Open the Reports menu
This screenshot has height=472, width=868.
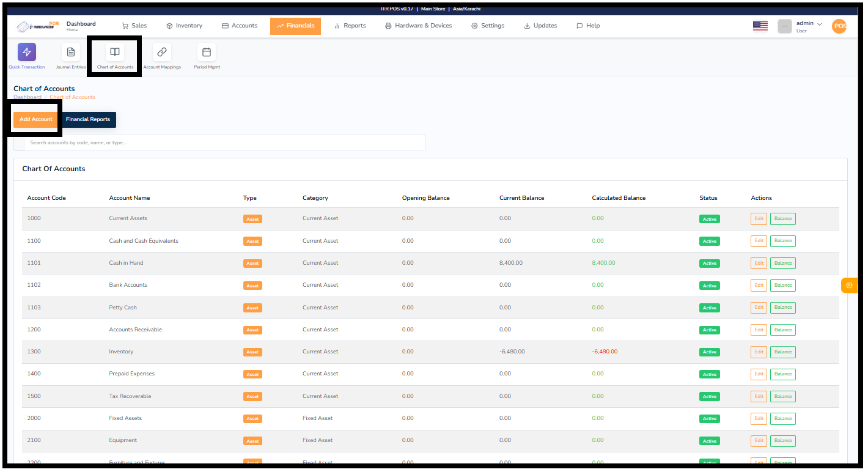[x=350, y=26]
